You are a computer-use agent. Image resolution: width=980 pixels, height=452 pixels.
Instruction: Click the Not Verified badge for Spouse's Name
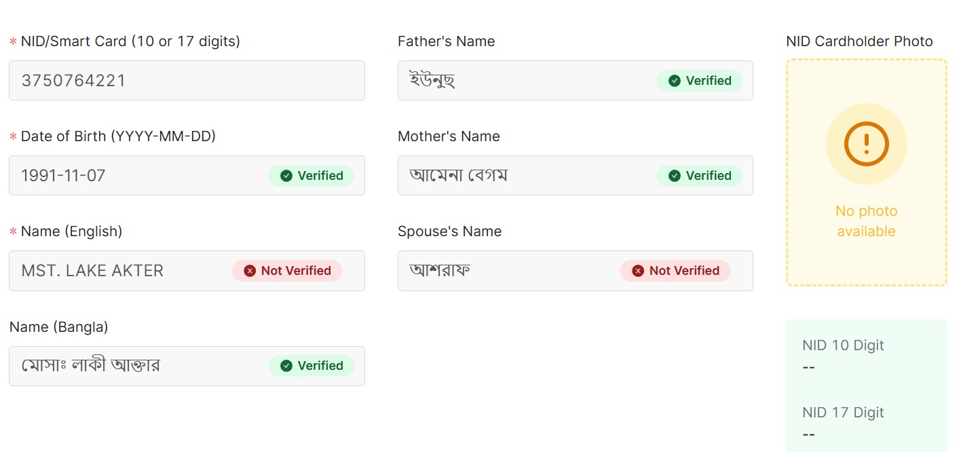point(675,271)
